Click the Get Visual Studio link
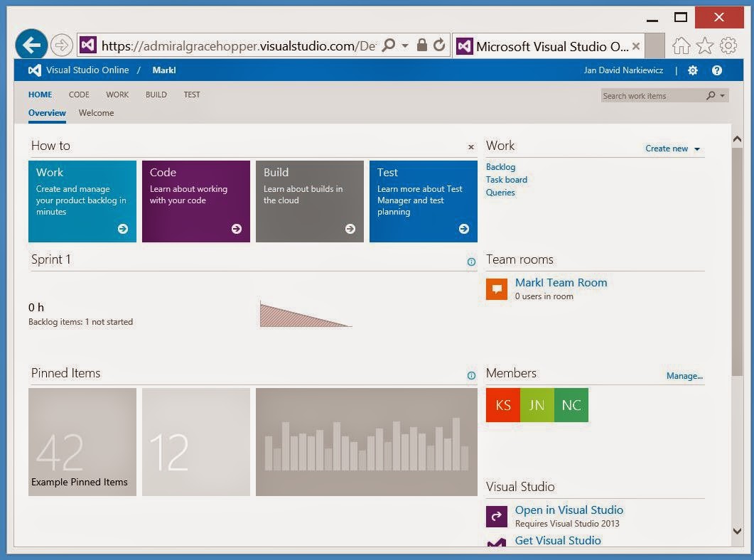 [558, 540]
